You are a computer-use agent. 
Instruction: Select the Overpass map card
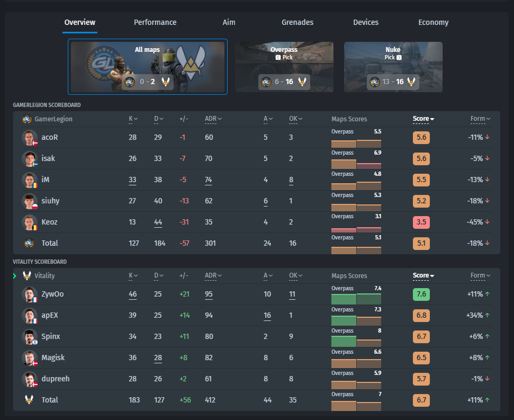pos(284,67)
